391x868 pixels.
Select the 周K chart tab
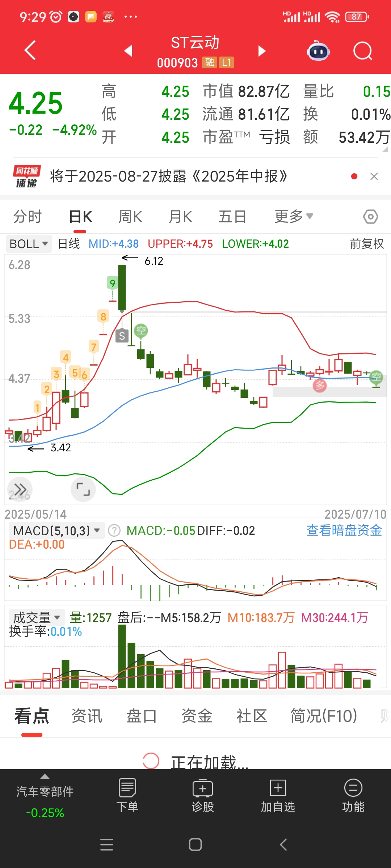tap(130, 217)
